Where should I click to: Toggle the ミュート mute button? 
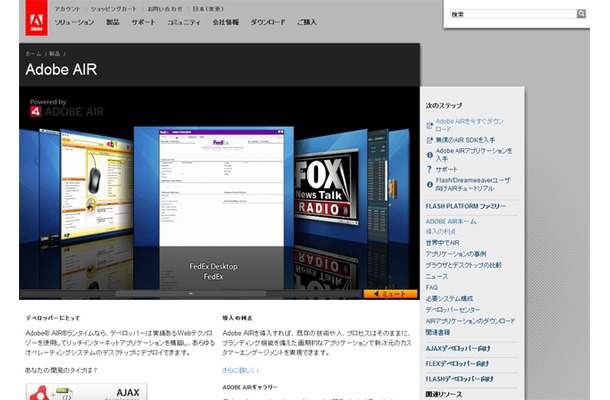391,294
